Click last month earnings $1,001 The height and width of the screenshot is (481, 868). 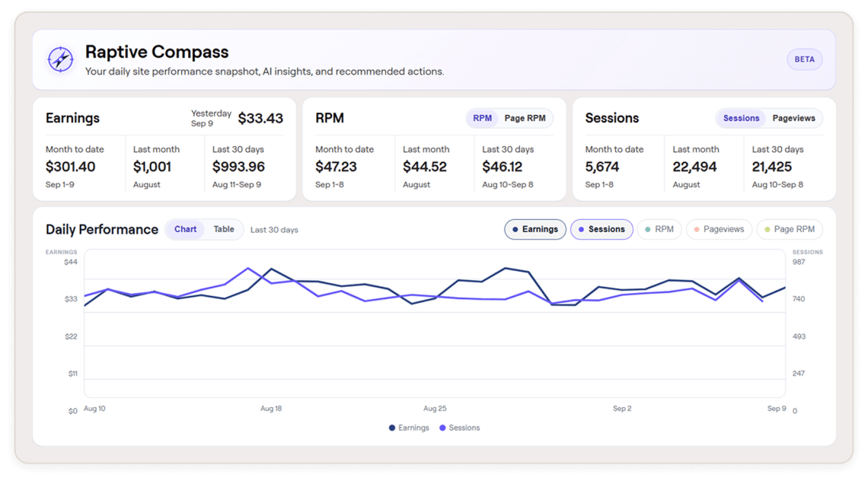point(152,167)
